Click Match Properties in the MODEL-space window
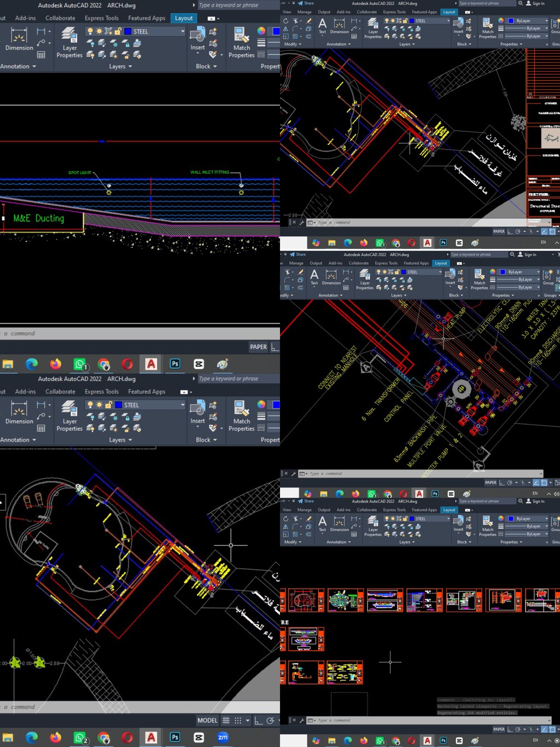Image resolution: width=560 pixels, height=747 pixels. point(241,416)
